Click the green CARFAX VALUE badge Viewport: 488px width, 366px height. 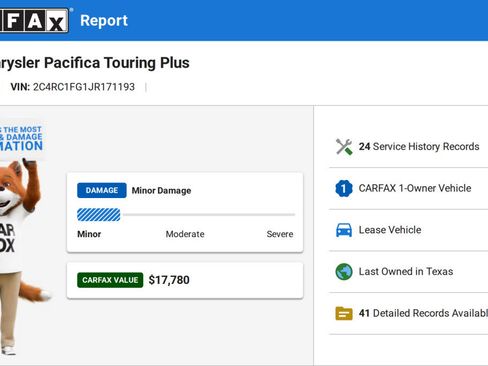point(110,280)
